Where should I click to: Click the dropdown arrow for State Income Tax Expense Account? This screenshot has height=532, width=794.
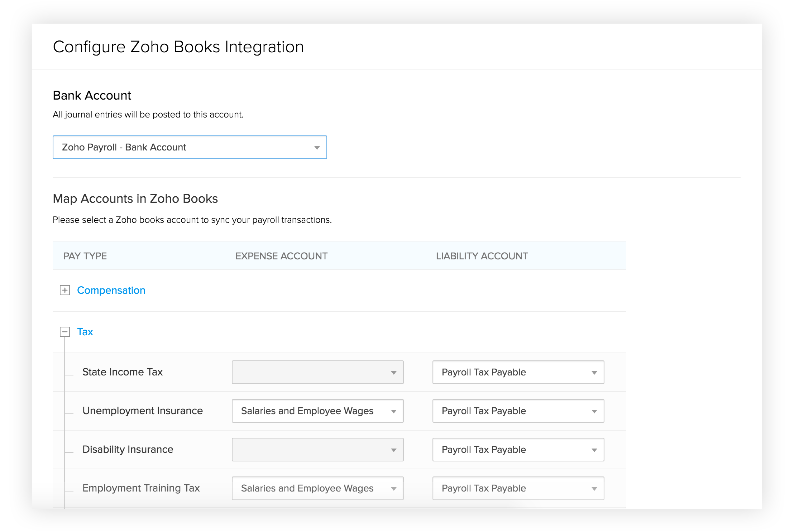click(x=394, y=372)
